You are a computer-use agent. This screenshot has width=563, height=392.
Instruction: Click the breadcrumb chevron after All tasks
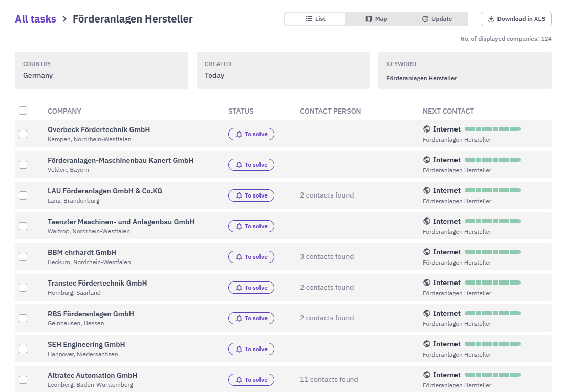click(x=64, y=19)
